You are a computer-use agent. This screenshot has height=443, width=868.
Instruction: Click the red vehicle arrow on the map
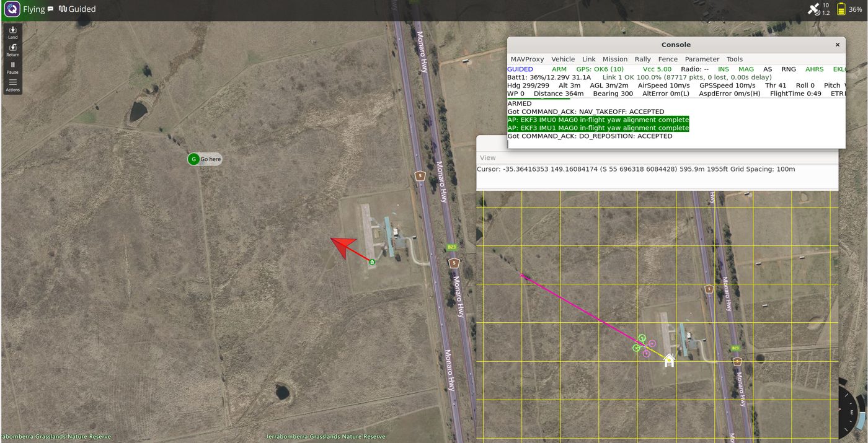343,246
